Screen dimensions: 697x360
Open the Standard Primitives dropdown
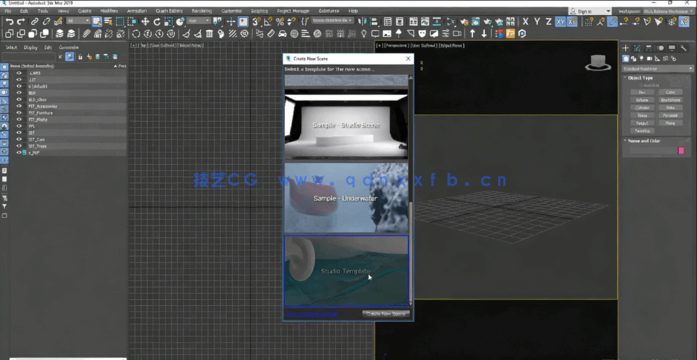pyautogui.click(x=657, y=69)
